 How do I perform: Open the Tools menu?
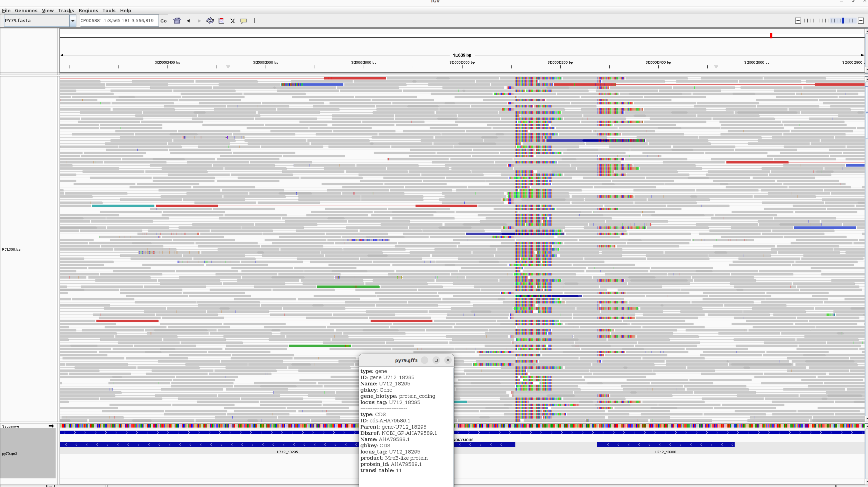coord(109,10)
